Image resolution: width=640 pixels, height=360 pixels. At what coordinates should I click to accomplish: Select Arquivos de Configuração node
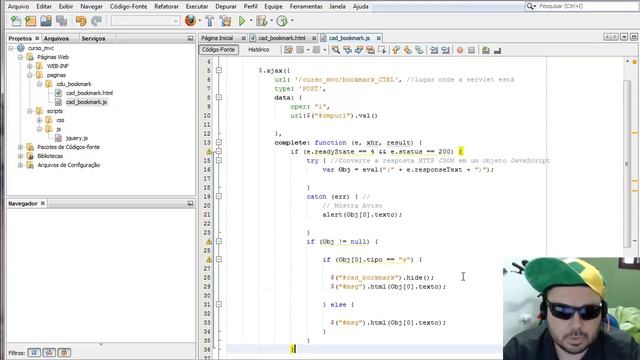(x=69, y=165)
